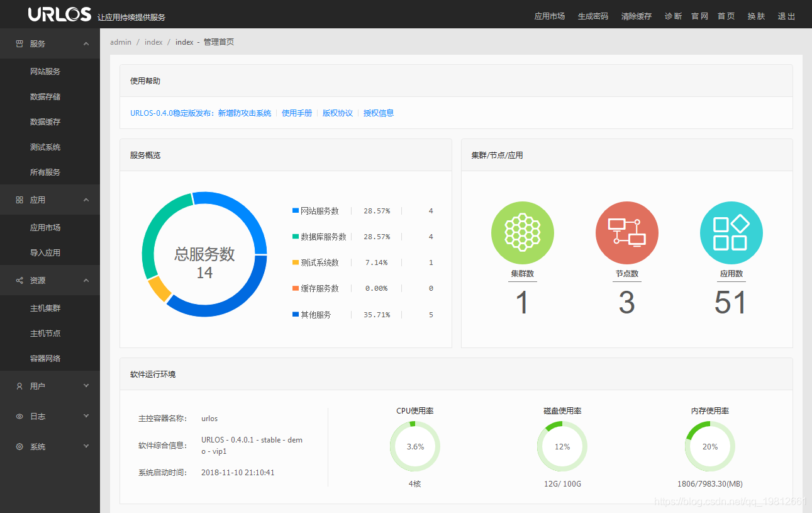Click 官网 in top bar

700,16
